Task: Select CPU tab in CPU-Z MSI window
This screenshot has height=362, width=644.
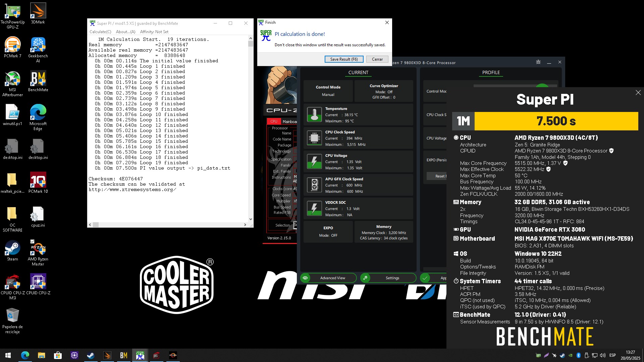Action: (274, 121)
